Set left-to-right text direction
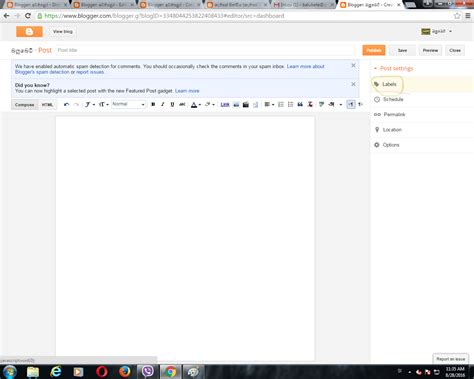Viewport: 474px width, 379px height. click(351, 104)
